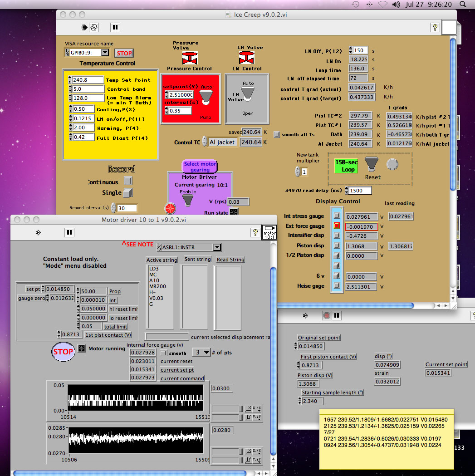
Task: Toggle the Heise gage display button
Action: point(337,286)
